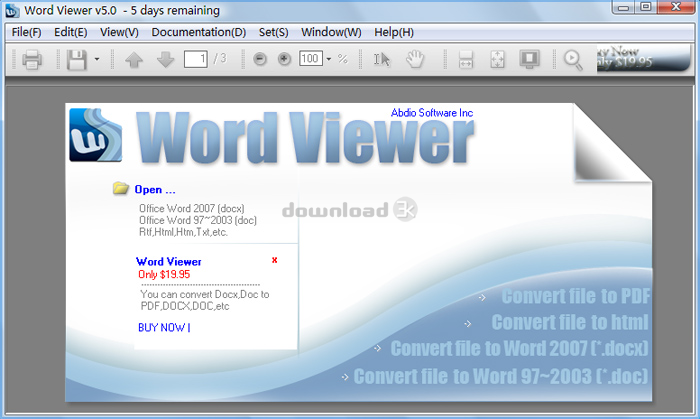Image resolution: width=700 pixels, height=419 pixels.
Task: Click Convert file to PDF text
Action: coord(576,296)
